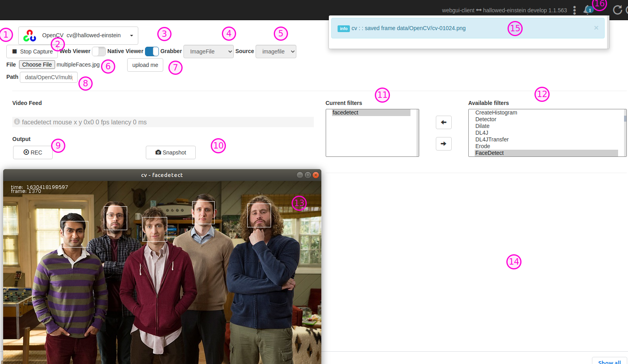Click the info icon beside facedetect status
The image size is (628, 364).
point(17,122)
